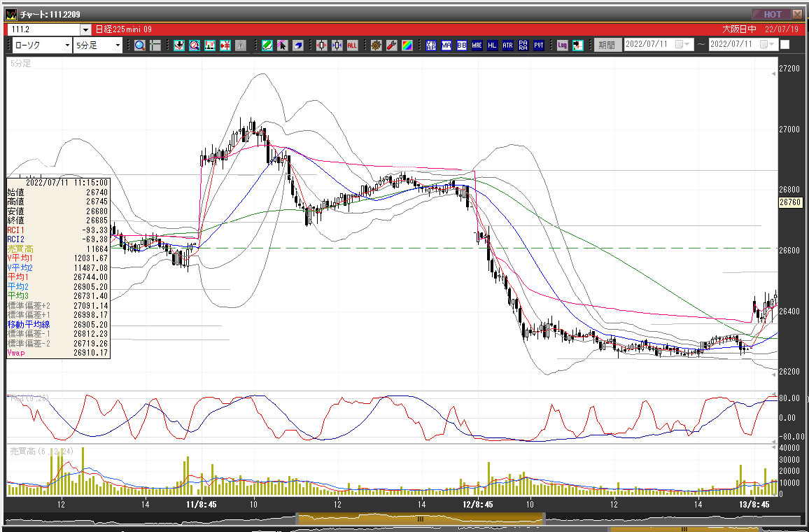Click the 22/07/19 date in red bar
This screenshot has height=532, width=809.
[781, 29]
